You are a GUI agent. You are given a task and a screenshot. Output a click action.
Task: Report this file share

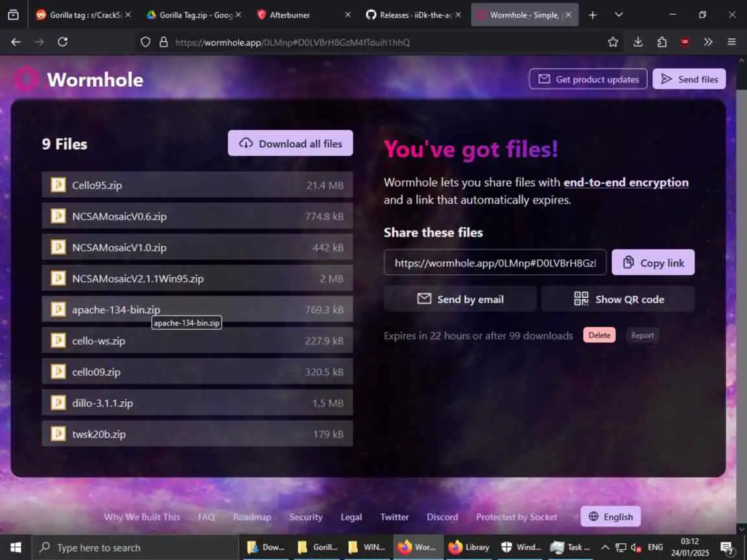642,335
